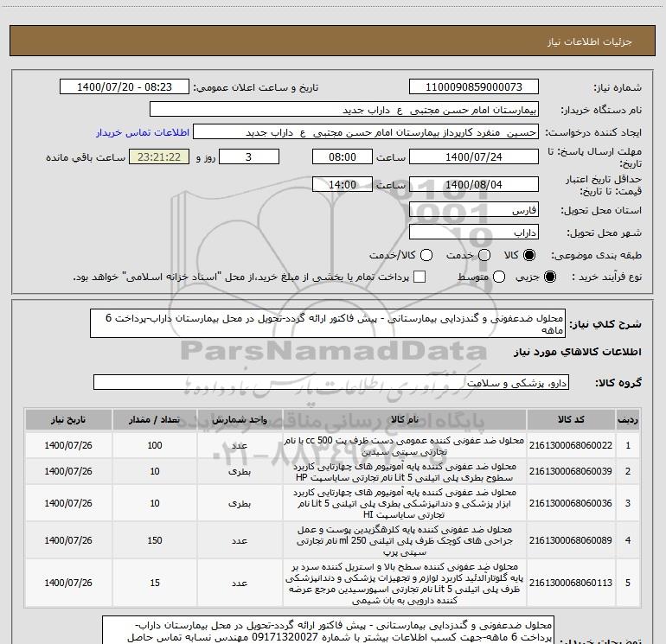
Task: Click the جزئیات اطلاعات نیاز header bar
Action: coord(332,41)
